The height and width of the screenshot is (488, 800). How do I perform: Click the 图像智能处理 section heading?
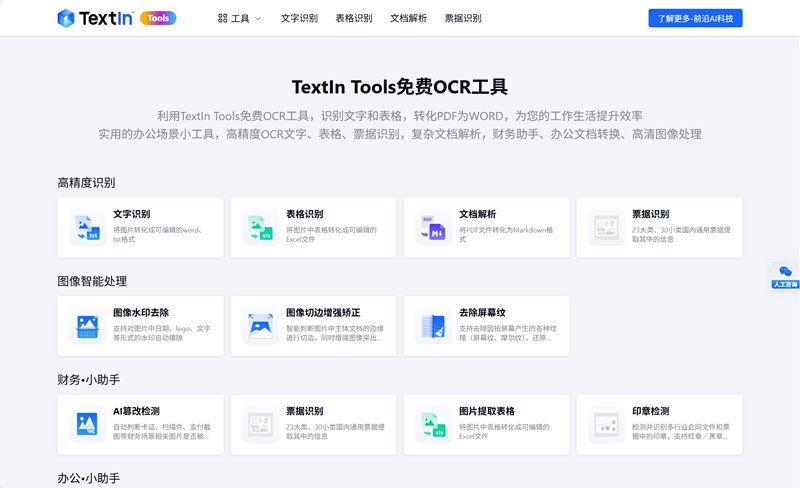click(x=92, y=281)
